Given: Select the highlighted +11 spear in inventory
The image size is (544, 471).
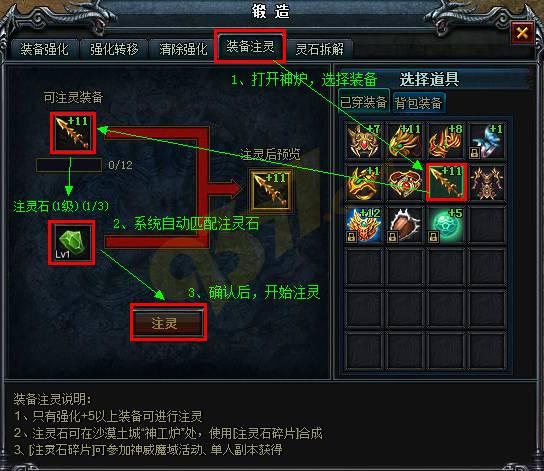Looking at the screenshot, I should (x=446, y=182).
